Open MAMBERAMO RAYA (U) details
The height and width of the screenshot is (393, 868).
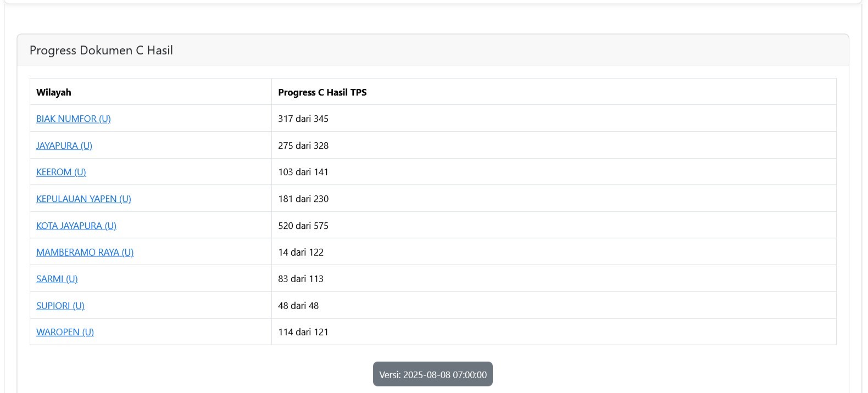click(85, 252)
